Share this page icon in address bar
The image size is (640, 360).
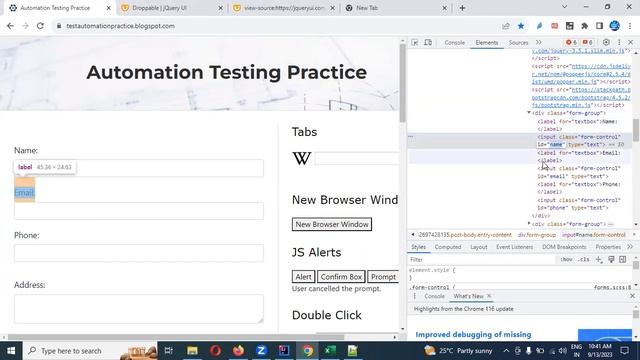506,26
